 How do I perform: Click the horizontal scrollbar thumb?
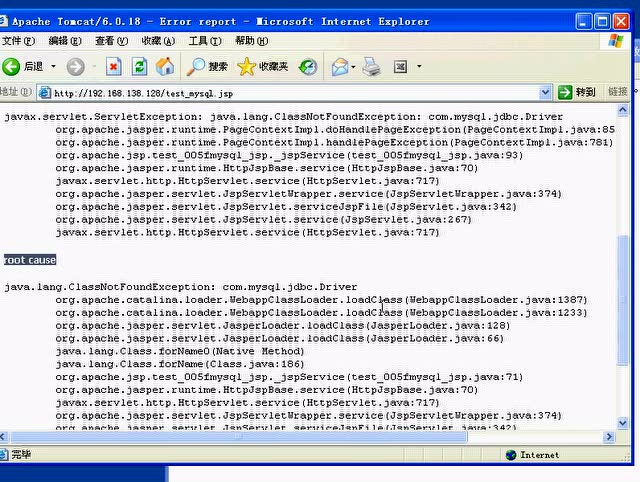[239, 437]
